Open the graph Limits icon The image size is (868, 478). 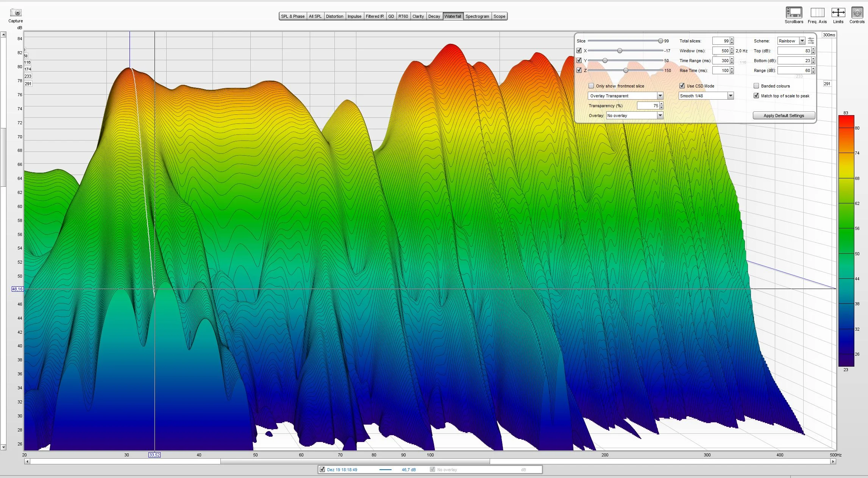[838, 12]
